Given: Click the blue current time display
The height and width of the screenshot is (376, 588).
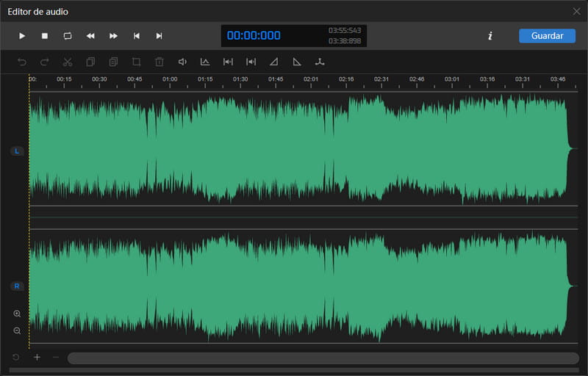Looking at the screenshot, I should coord(254,35).
